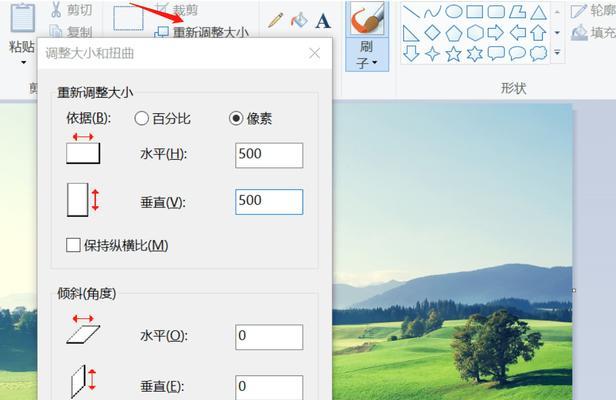Screen dimensions: 616x400
Task: Click the resize Vertical (垂直 V) field
Action: pos(269,202)
